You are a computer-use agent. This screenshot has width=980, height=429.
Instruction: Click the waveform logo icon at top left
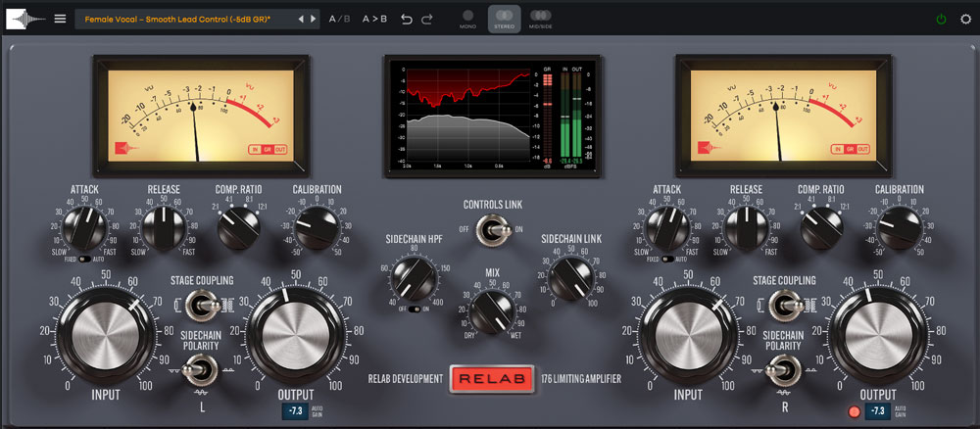click(25, 19)
